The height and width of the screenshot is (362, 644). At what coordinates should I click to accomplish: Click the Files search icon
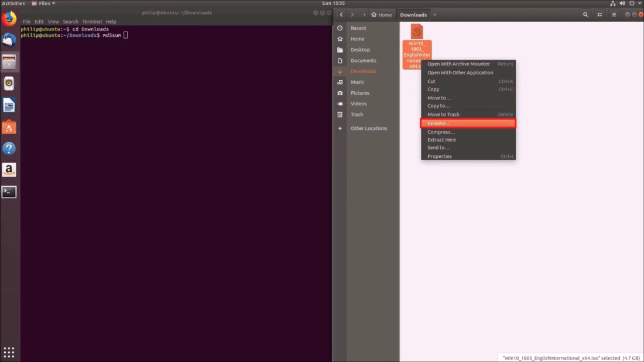click(x=585, y=15)
